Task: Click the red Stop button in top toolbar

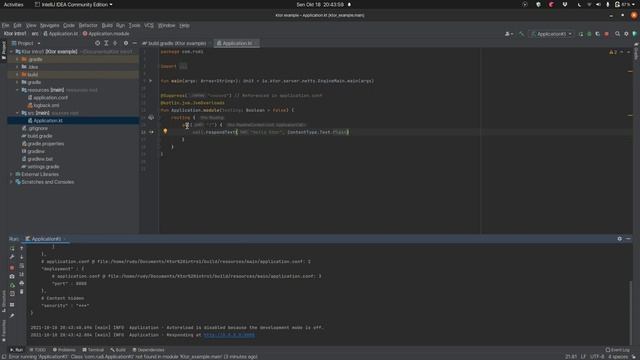Action: tap(607, 34)
